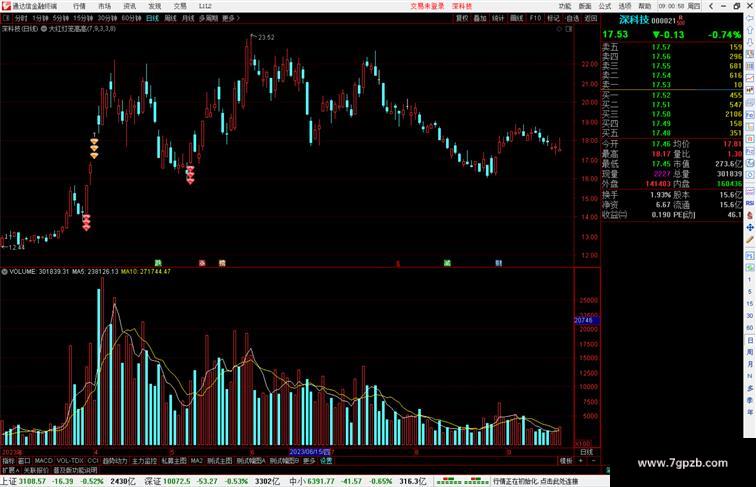756x487 pixels.
Task: Open the 市场 menu
Action: 104,6
